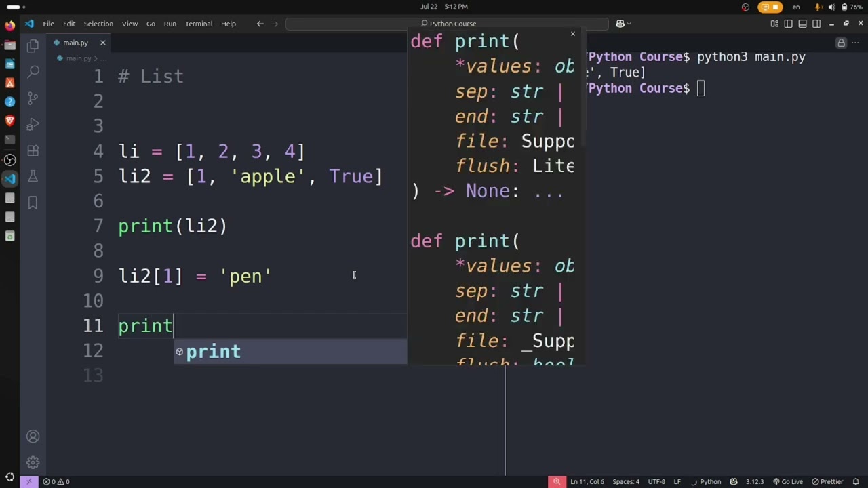Select the print autocomplete suggestion
The width and height of the screenshot is (868, 488).
click(x=214, y=352)
